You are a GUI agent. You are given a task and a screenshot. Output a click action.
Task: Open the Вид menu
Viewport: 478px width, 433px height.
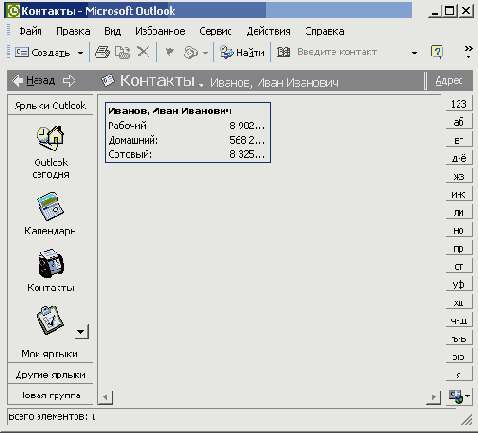(x=112, y=31)
